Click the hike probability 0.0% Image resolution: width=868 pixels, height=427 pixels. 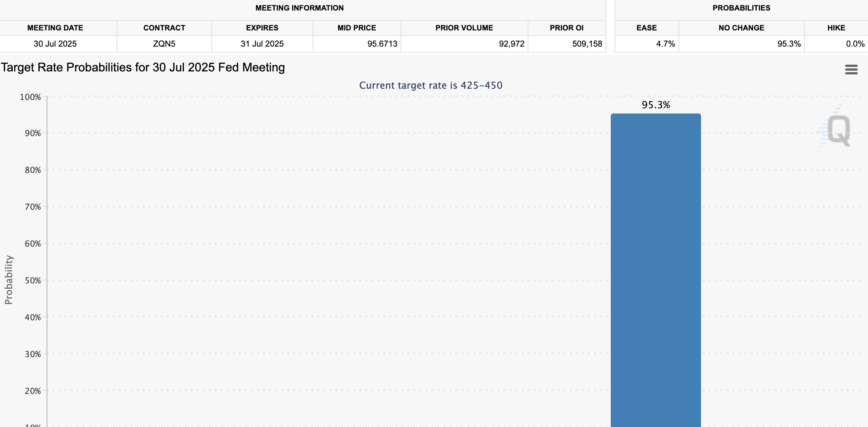[x=855, y=44]
